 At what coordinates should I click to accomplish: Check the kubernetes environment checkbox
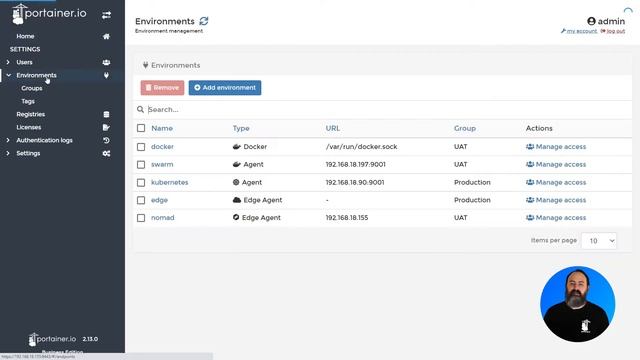coord(141,182)
